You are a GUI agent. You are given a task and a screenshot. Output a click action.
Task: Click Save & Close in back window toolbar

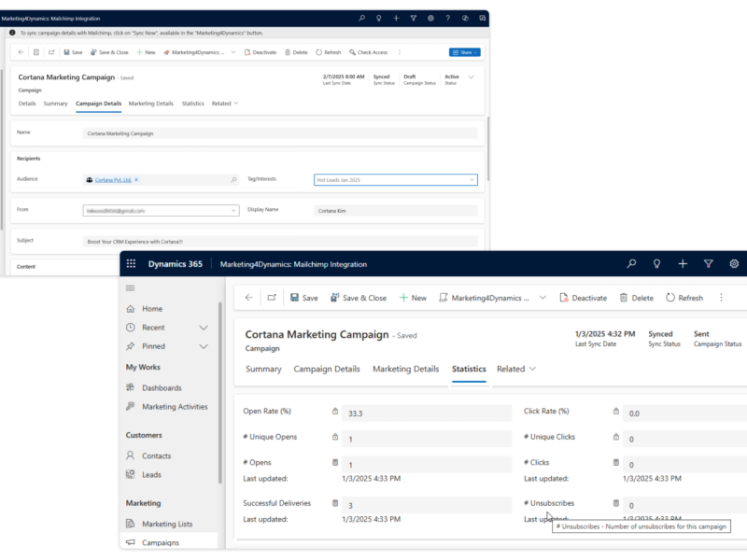coord(109,52)
